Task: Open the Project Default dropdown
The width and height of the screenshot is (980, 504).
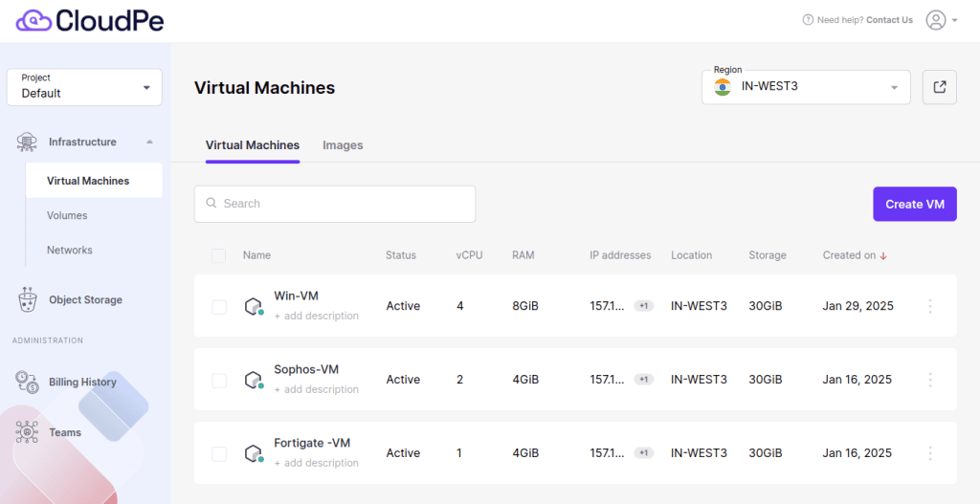Action: pos(84,87)
